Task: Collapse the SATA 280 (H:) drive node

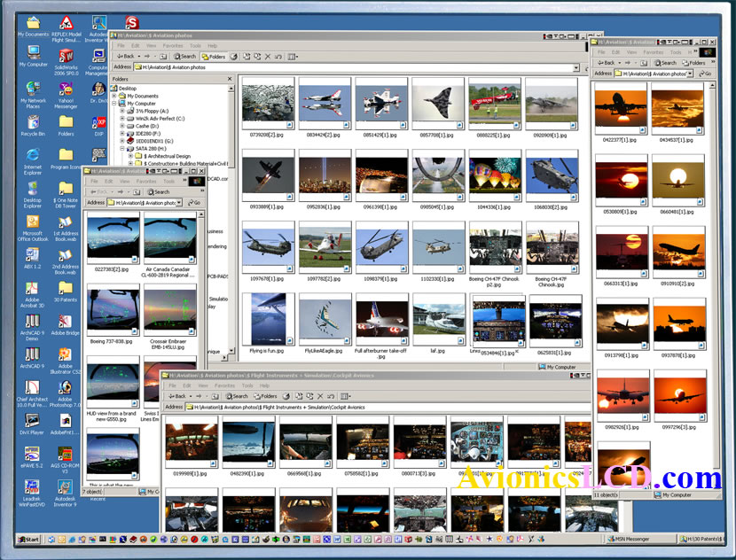Action: [122, 148]
